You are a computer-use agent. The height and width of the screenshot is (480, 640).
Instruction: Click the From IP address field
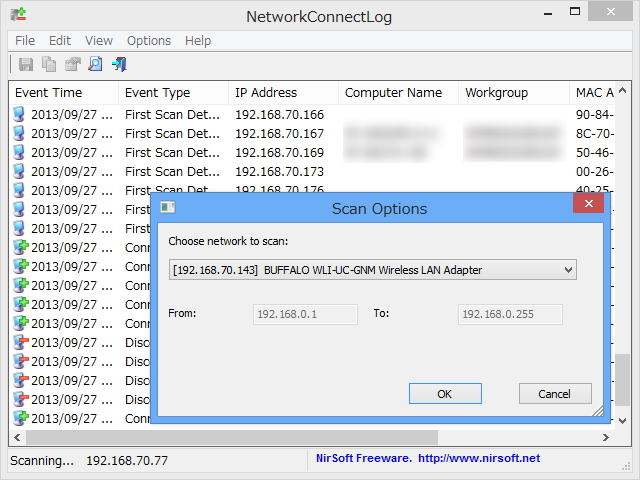pyautogui.click(x=305, y=314)
